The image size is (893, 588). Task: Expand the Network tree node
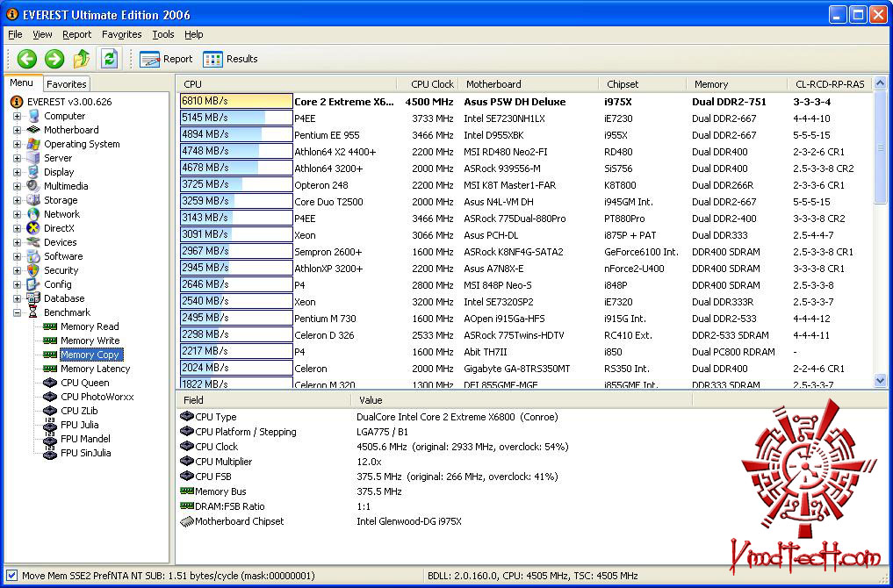pos(17,214)
